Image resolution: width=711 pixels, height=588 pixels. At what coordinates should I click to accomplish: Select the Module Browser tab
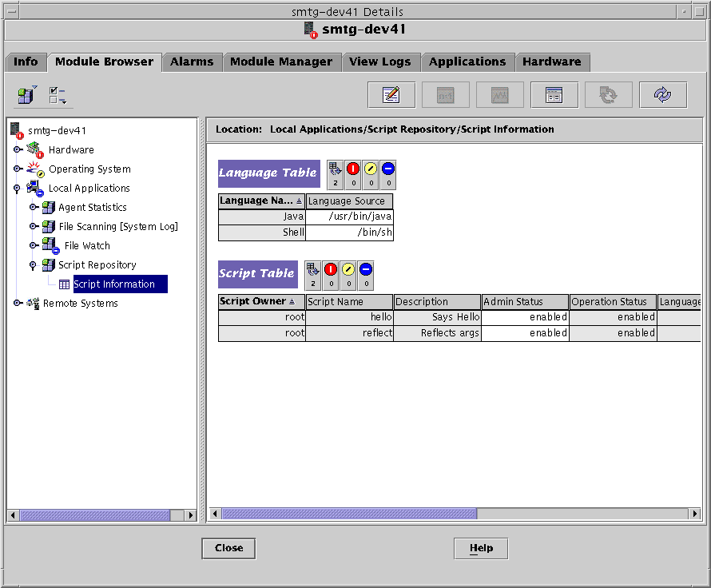pyautogui.click(x=105, y=62)
